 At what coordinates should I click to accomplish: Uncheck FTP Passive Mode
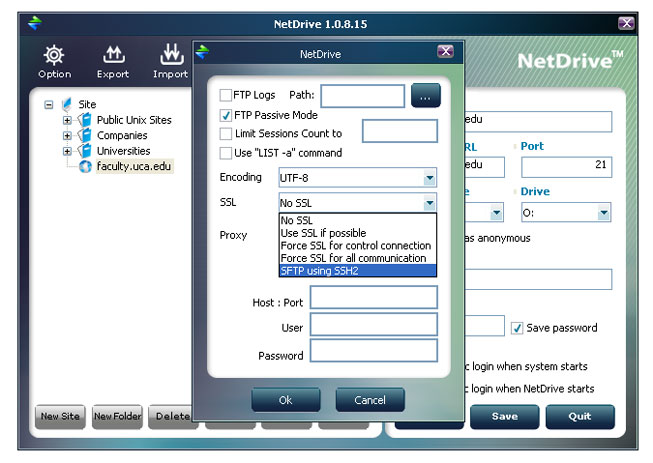(226, 115)
